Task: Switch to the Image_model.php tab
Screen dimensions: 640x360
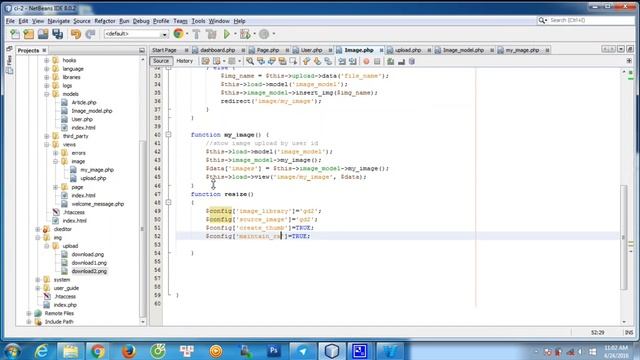Action: point(463,50)
